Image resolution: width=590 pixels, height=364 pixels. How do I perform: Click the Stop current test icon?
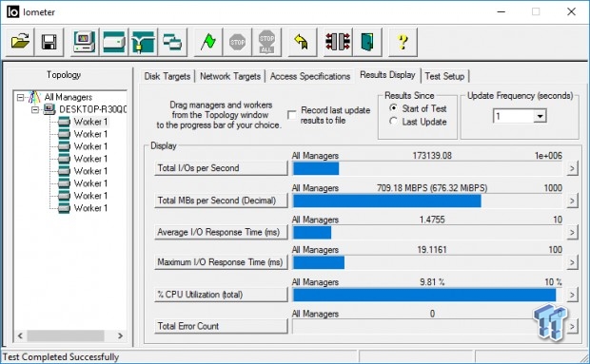point(238,42)
